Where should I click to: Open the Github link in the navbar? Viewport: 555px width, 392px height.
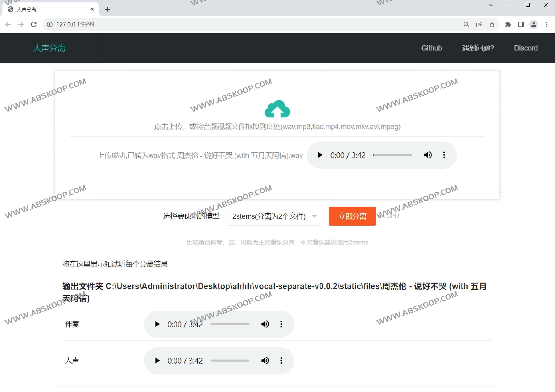[x=432, y=48]
